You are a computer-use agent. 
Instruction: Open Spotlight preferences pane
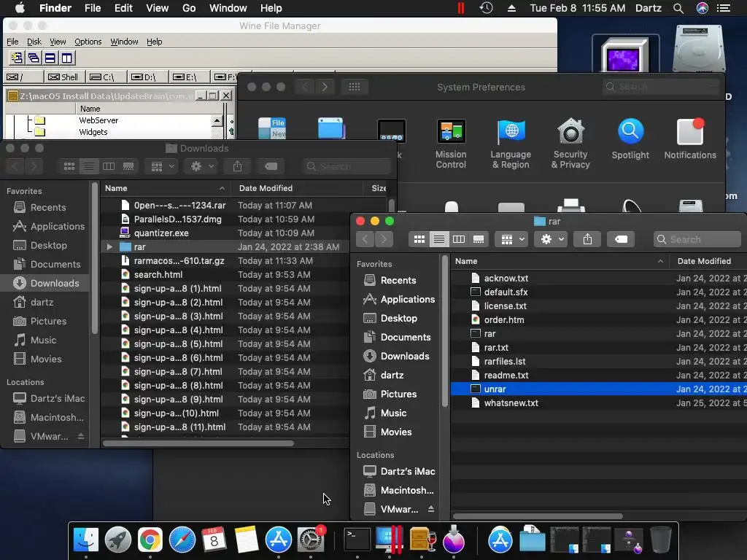click(630, 139)
